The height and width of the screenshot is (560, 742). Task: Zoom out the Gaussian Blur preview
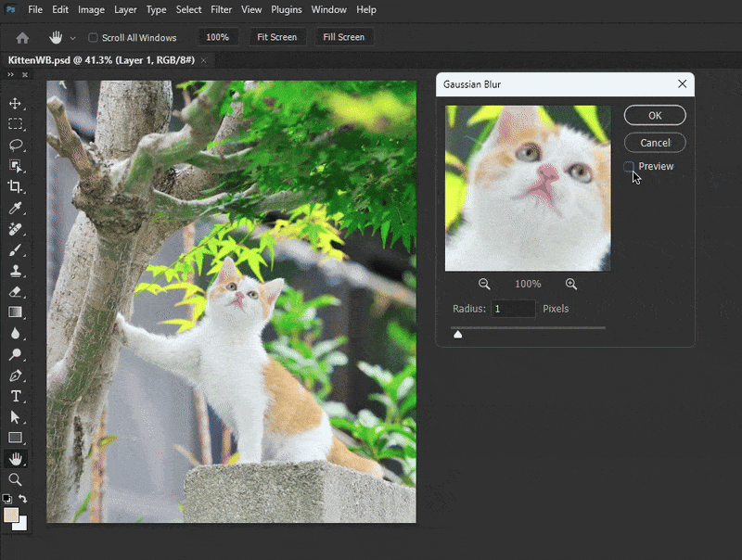484,284
